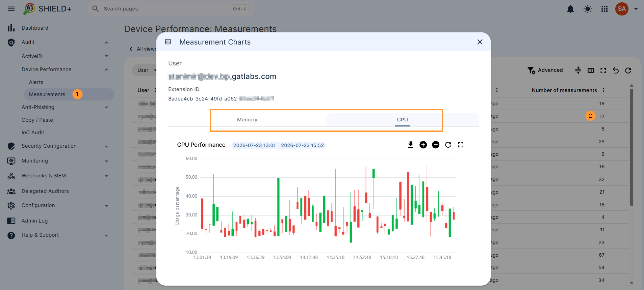Click the Security Configuration shield icon

pos(11,146)
